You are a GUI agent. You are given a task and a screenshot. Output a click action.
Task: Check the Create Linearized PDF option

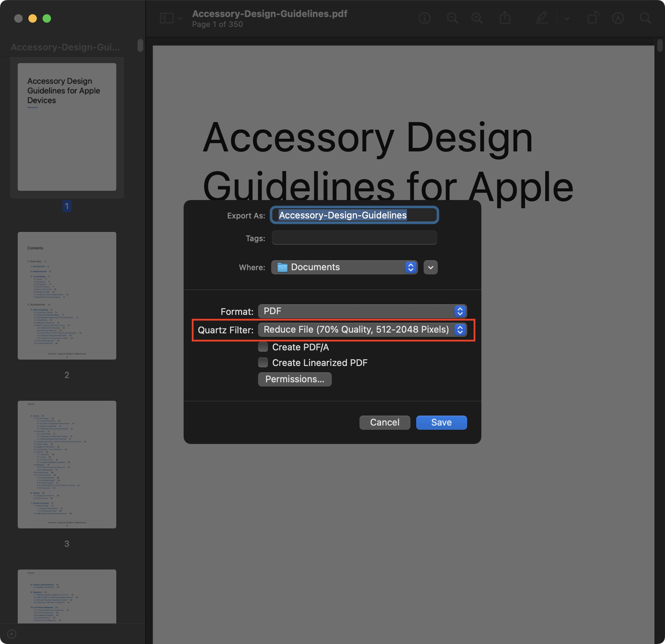pos(263,362)
